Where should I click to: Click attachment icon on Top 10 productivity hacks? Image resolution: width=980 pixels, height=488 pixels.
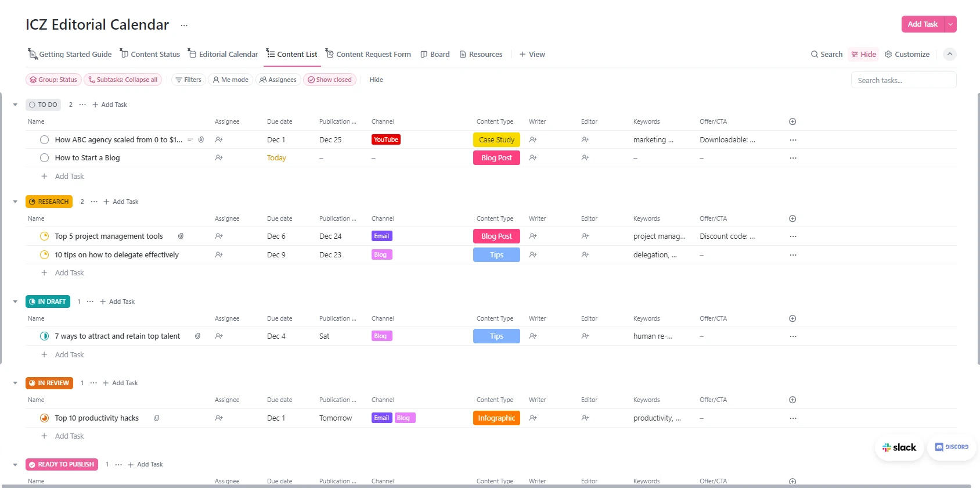(156, 418)
